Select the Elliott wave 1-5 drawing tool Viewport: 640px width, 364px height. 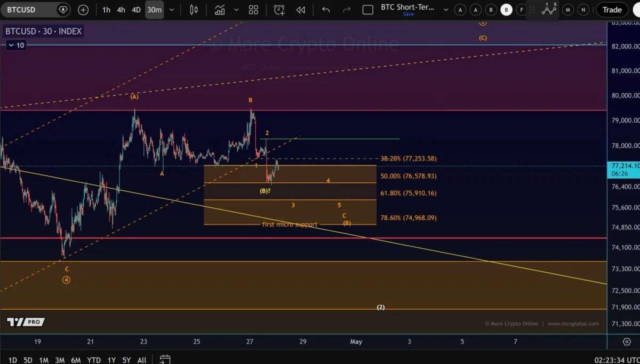tap(549, 9)
